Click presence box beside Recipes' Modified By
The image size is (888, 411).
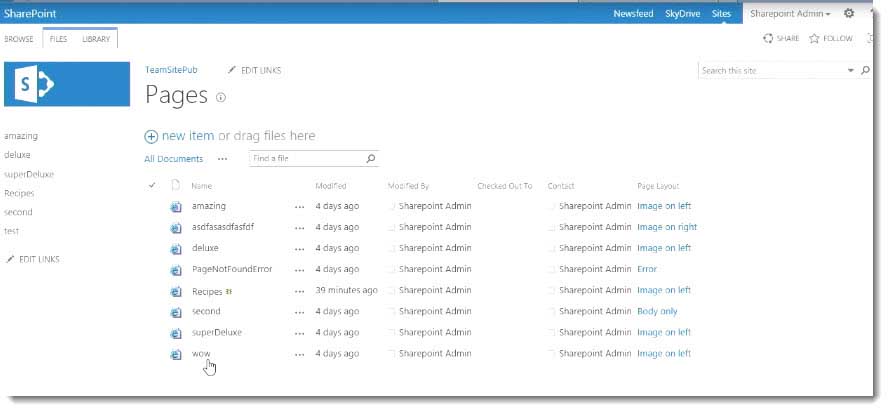392,290
